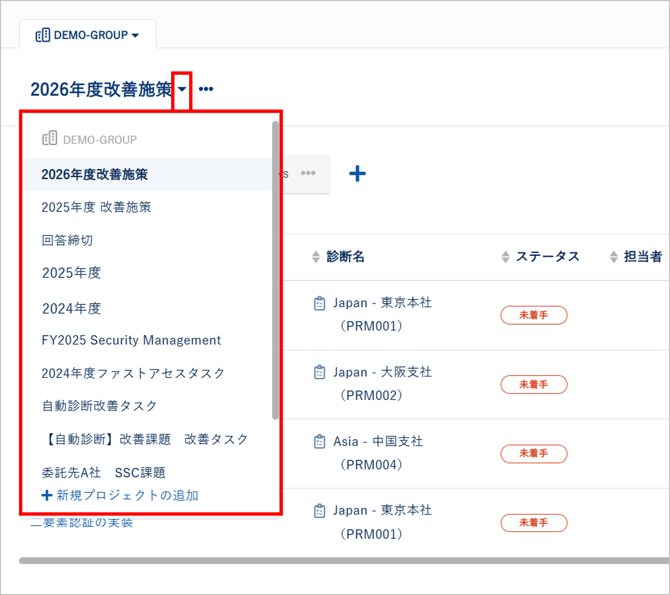Open 二要素認証の実装 task link
This screenshot has width=670, height=595.
[x=81, y=522]
